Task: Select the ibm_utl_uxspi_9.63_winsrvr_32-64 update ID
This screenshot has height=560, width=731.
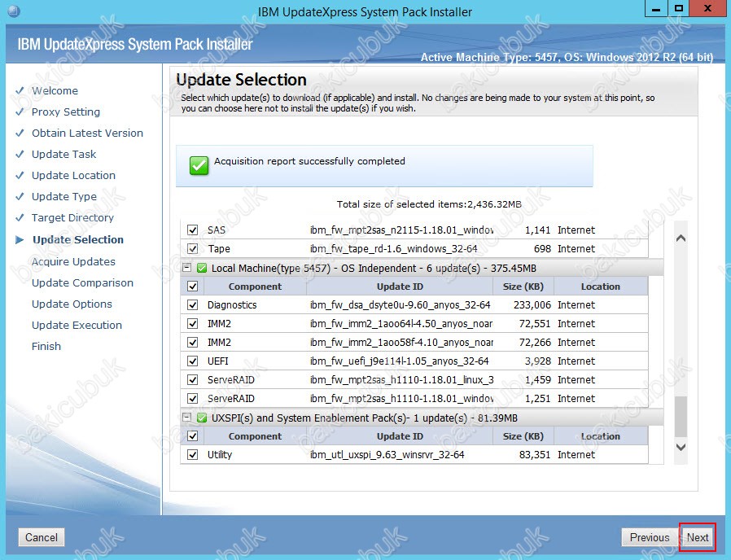Action: coord(387,455)
